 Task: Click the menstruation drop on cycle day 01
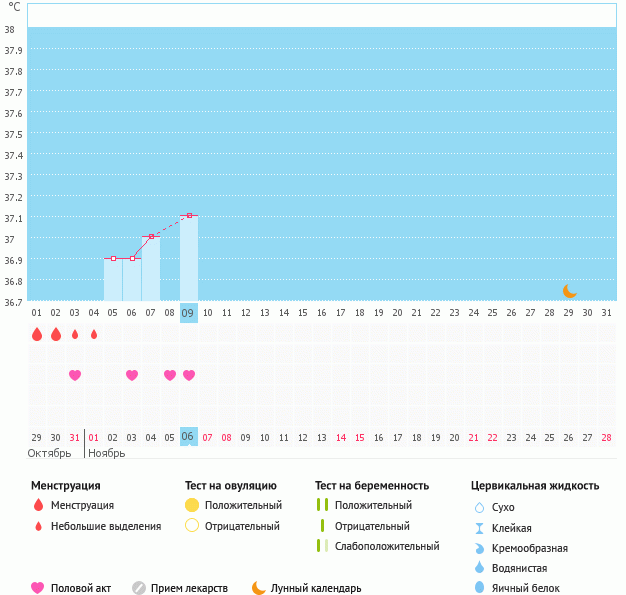pyautogui.click(x=37, y=334)
